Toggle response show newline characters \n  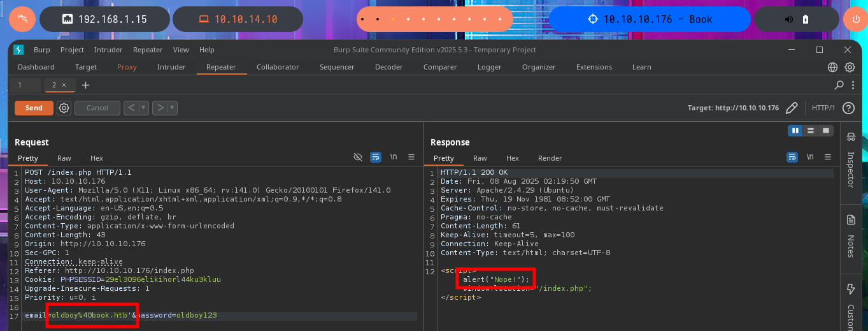810,157
